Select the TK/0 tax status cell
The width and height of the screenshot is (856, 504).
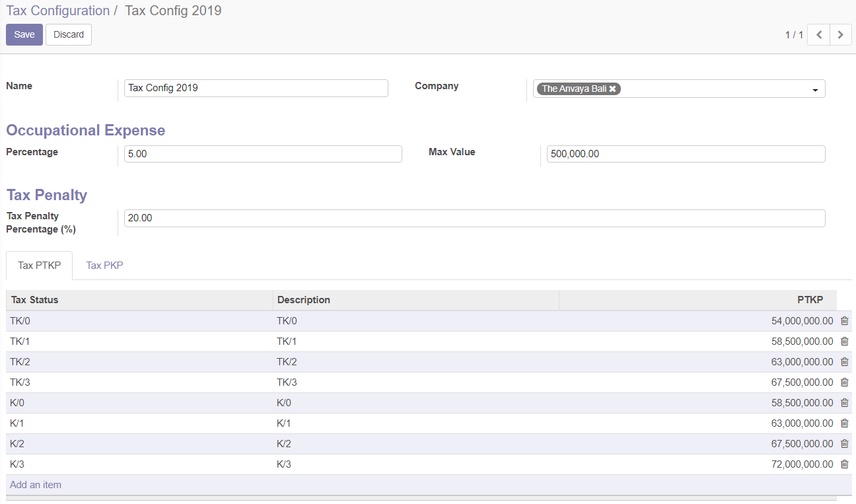139,321
